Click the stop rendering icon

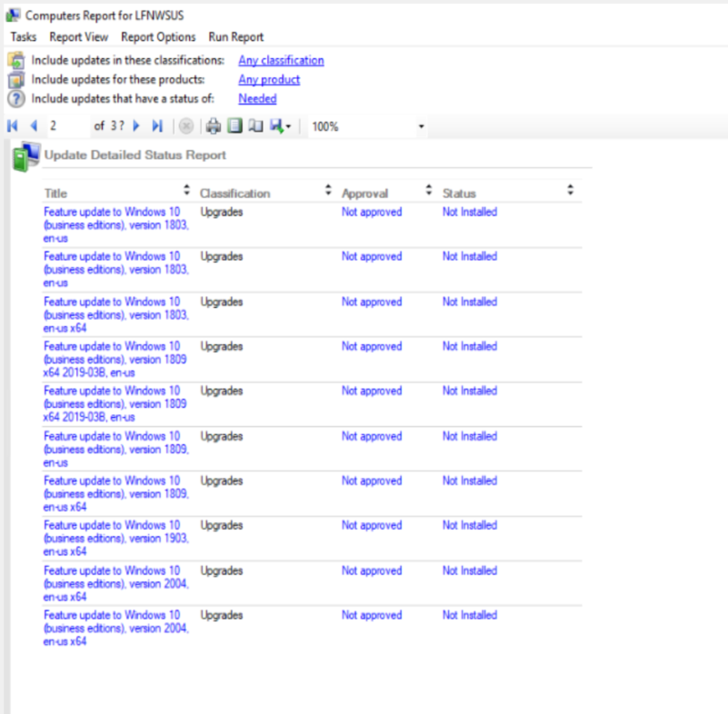[x=186, y=126]
